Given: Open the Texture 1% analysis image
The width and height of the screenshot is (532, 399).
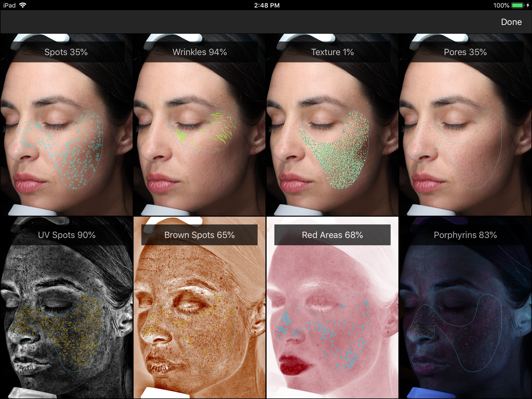Looking at the screenshot, I should pyautogui.click(x=332, y=124).
